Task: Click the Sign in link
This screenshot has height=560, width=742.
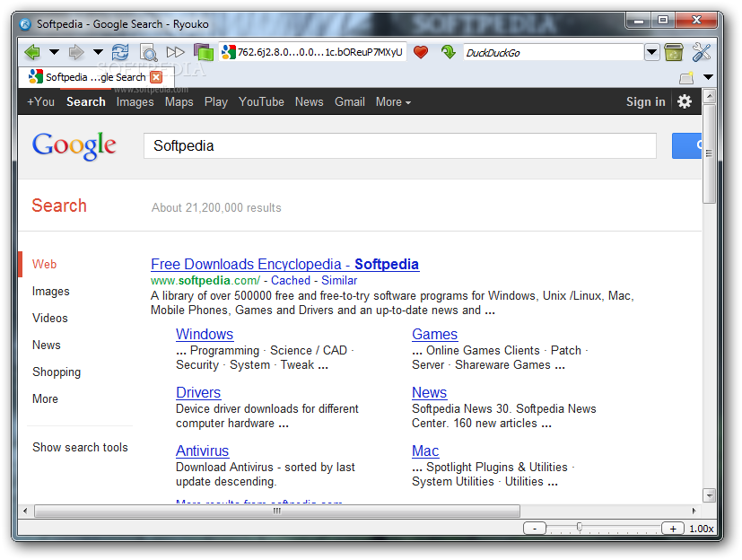Action: coord(645,101)
